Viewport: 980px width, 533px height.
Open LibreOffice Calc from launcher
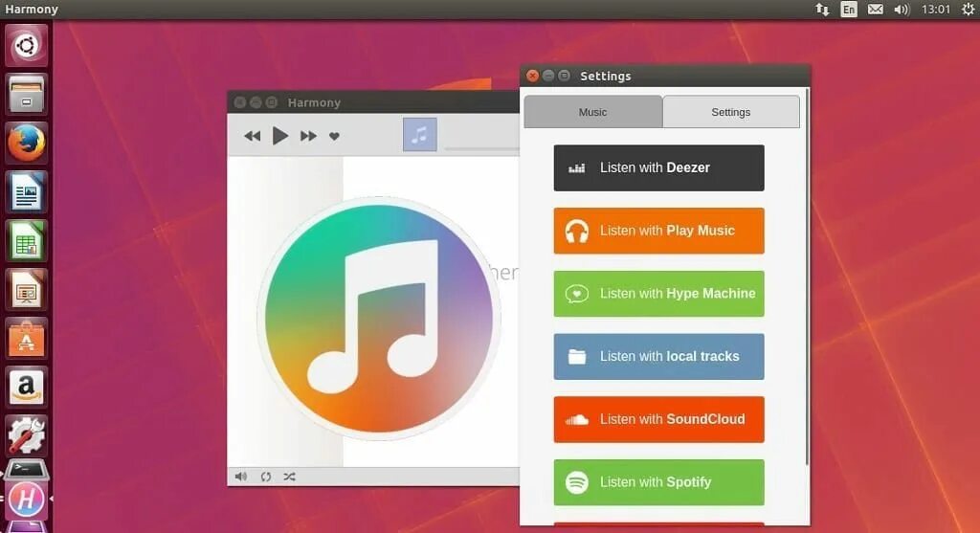(26, 240)
